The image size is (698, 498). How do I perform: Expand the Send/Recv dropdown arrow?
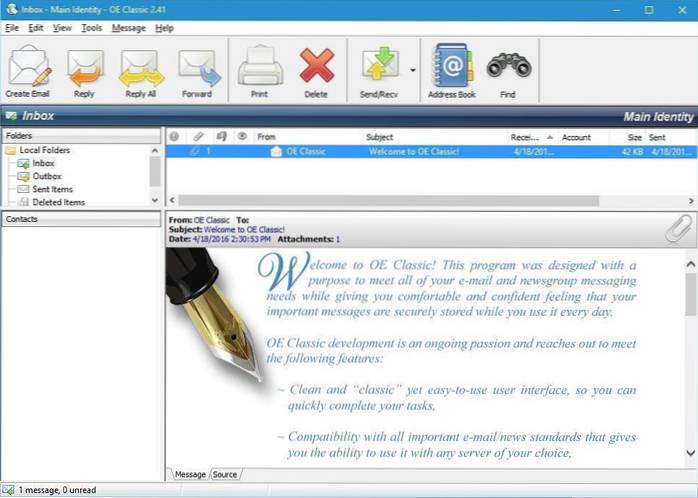(x=411, y=71)
